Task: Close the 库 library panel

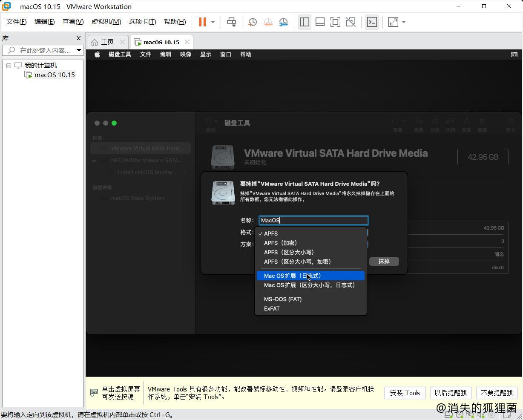Action: (x=78, y=38)
